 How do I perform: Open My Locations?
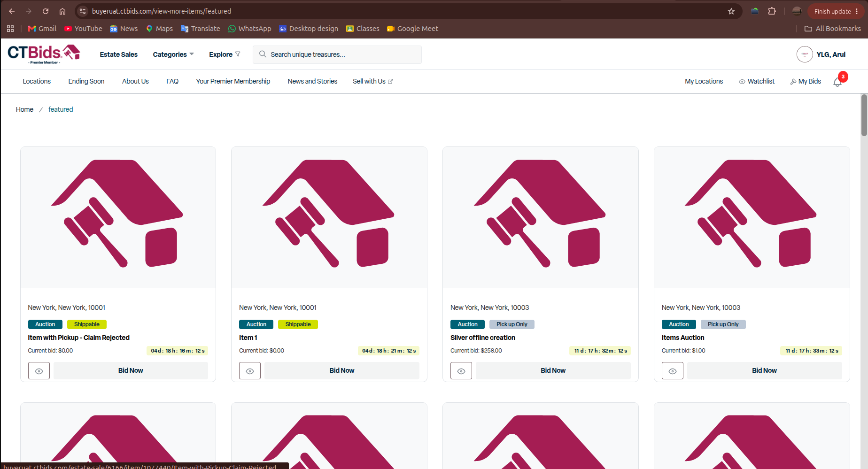[704, 81]
